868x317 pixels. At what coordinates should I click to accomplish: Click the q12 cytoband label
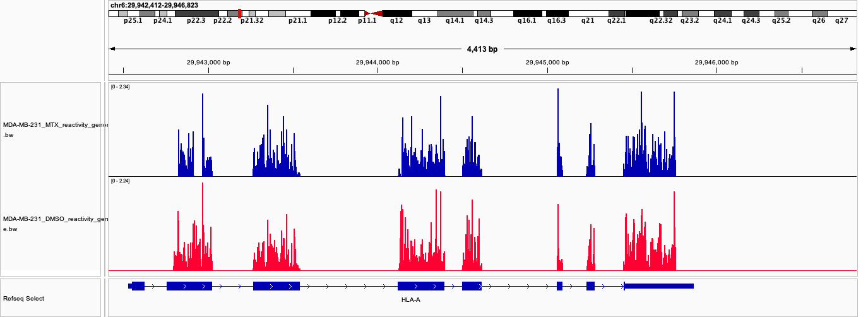396,21
